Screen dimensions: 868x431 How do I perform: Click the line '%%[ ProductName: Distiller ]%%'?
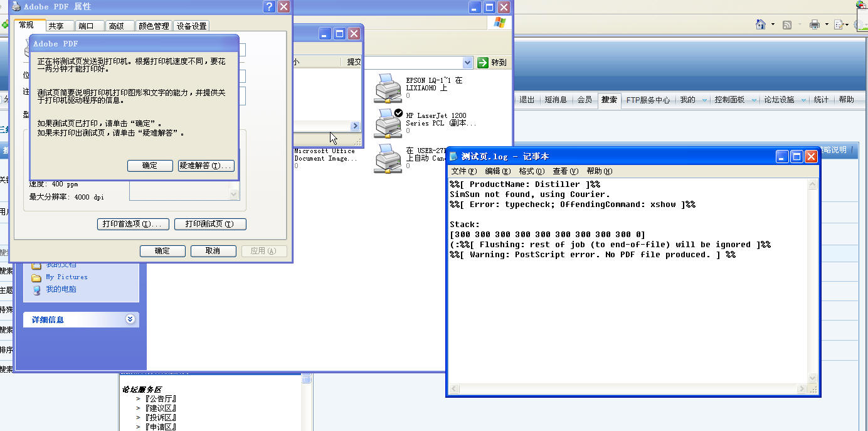[x=525, y=184]
